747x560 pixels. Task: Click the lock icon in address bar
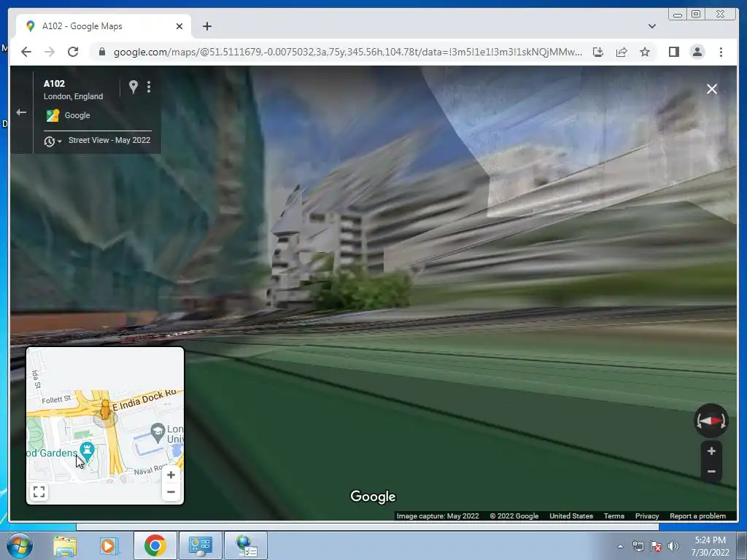(101, 52)
